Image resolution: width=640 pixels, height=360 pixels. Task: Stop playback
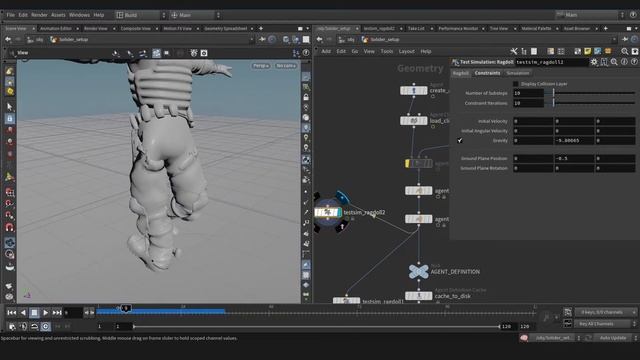[34, 313]
